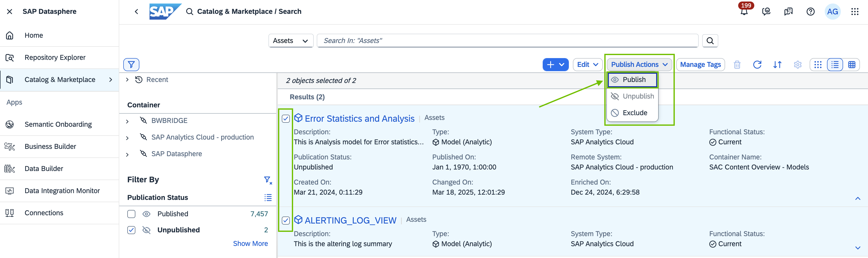
Task: Switch to grid tile view icon
Action: [818, 64]
